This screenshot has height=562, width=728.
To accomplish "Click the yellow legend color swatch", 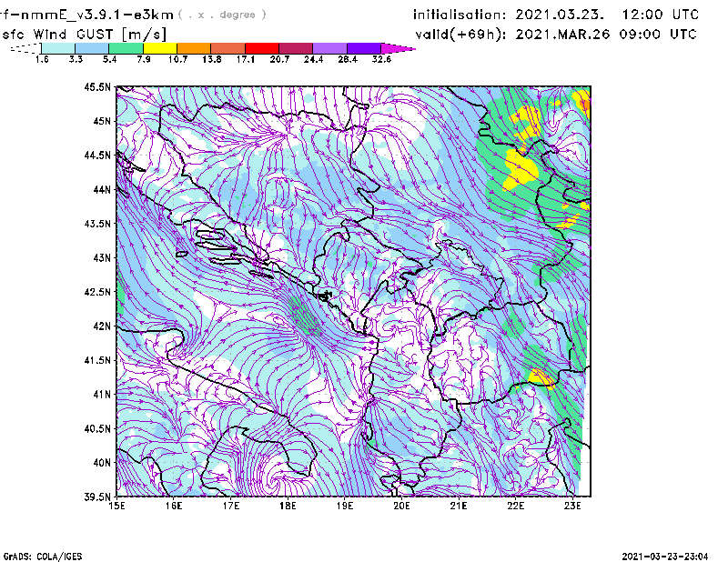I will tap(160, 48).
